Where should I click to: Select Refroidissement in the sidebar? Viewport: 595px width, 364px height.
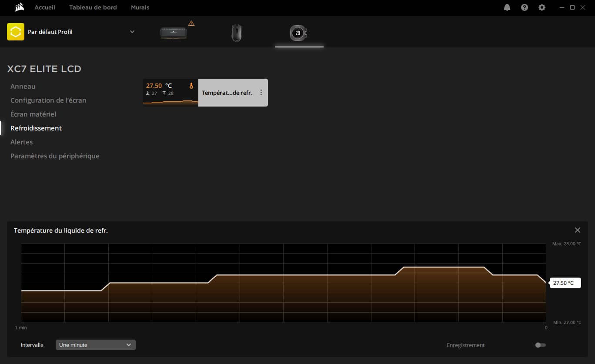36,128
